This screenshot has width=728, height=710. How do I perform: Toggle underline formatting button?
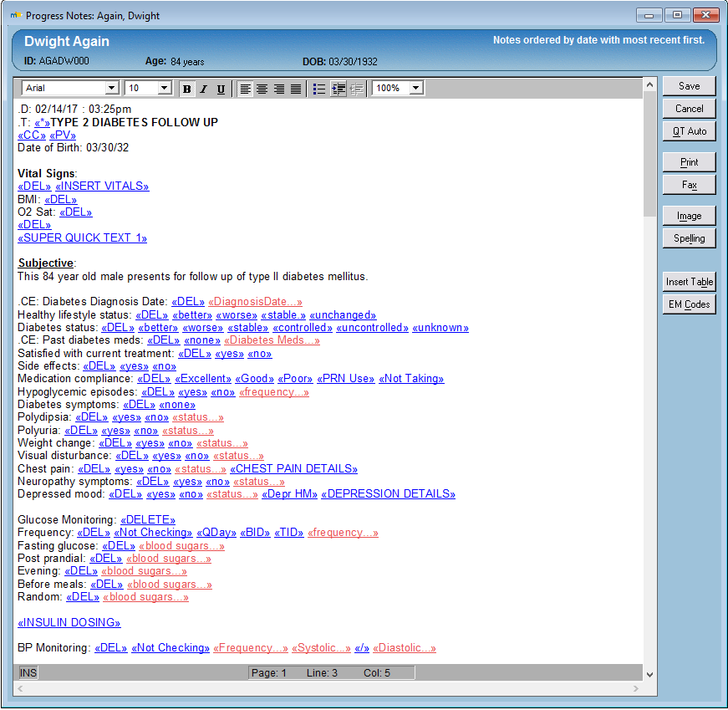point(221,89)
